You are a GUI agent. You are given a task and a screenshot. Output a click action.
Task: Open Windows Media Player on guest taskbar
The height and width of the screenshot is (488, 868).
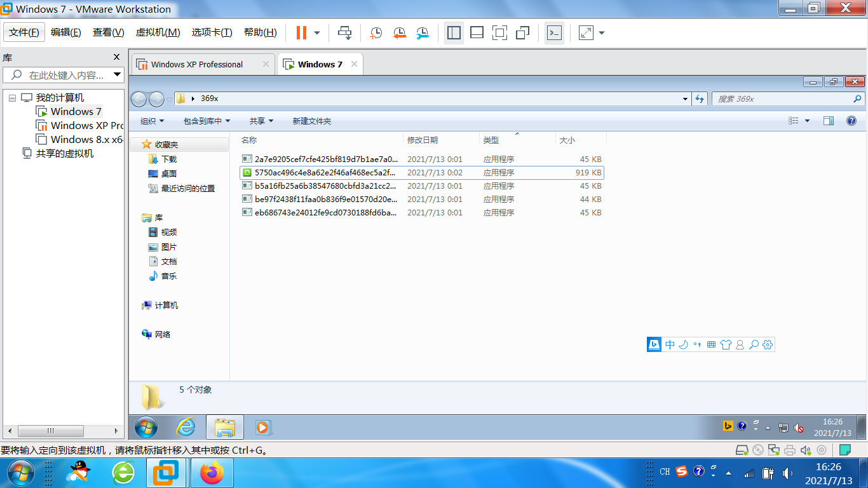263,428
